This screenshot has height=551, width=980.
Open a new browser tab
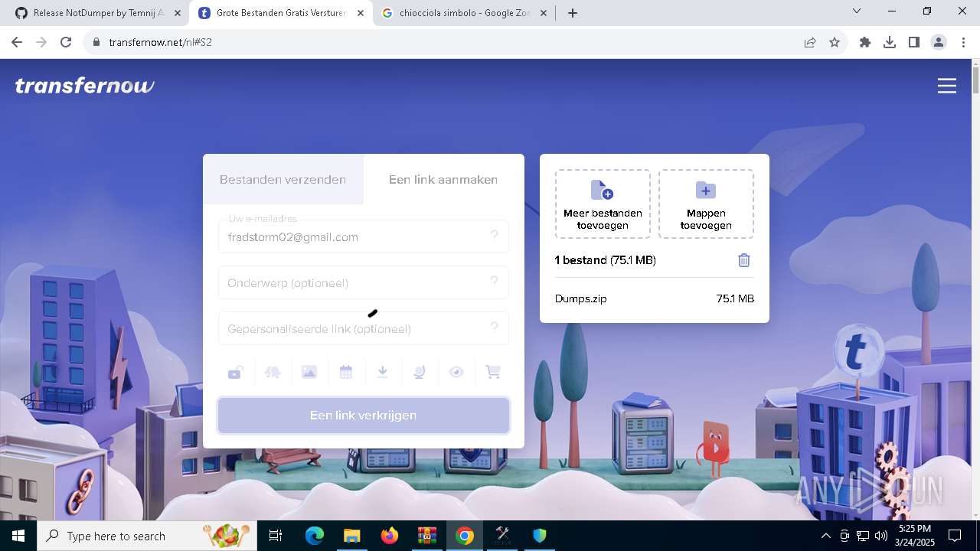pos(573,13)
